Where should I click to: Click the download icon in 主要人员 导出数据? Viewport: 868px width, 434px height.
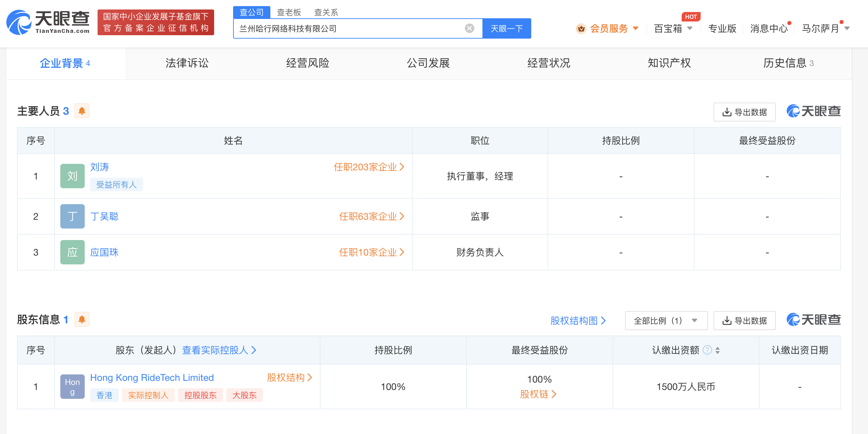[x=726, y=111]
